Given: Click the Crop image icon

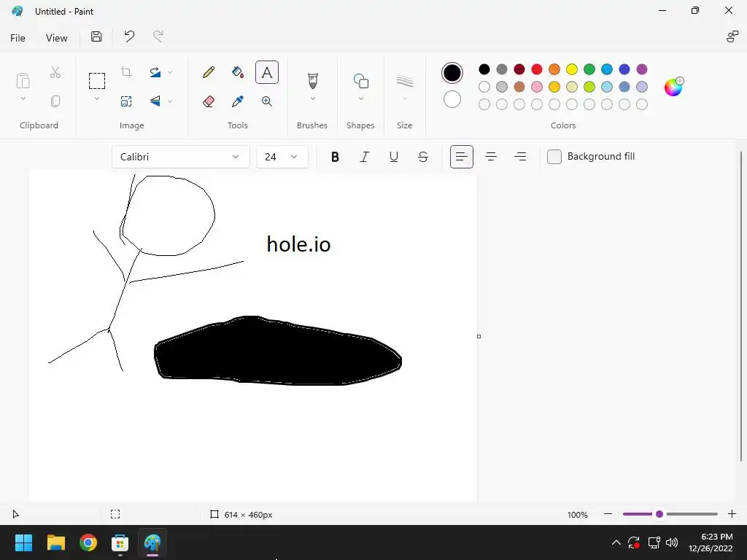Looking at the screenshot, I should click(126, 72).
